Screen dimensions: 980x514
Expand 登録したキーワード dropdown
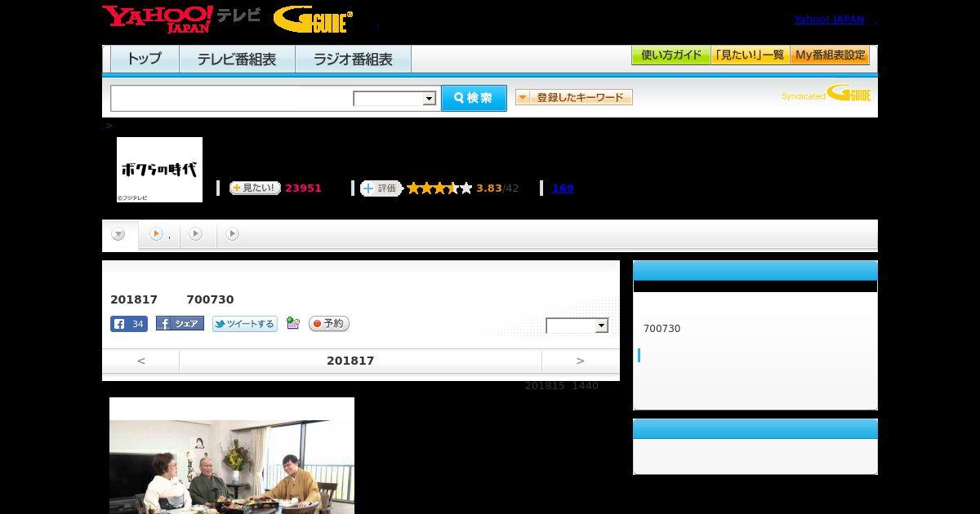[574, 97]
